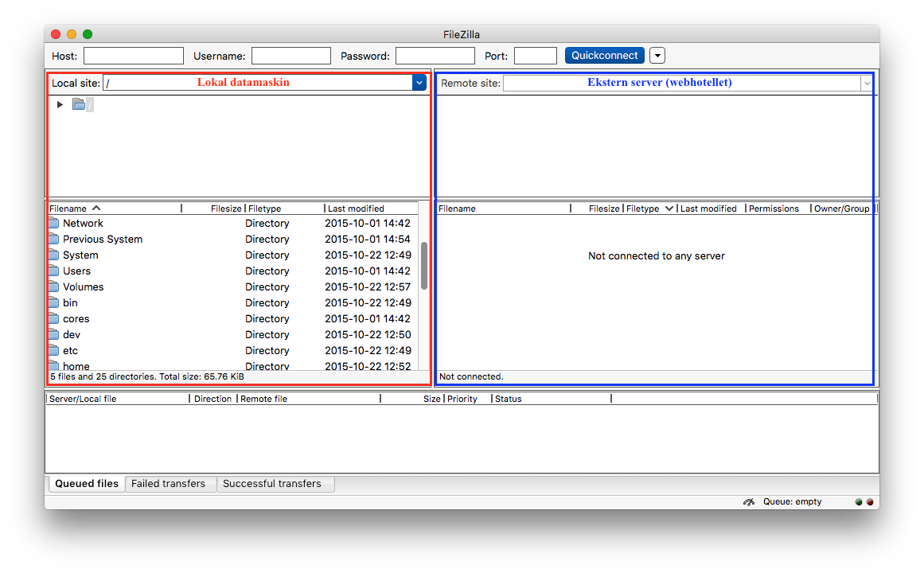Viewport: 924px width, 573px height.
Task: Click 'Not connected to any server' message
Action: click(657, 255)
